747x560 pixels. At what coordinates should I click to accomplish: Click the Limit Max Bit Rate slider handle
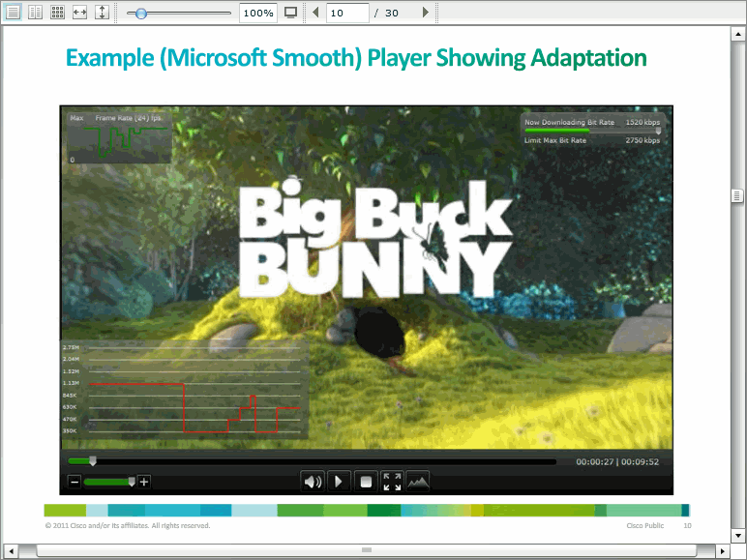[658, 131]
